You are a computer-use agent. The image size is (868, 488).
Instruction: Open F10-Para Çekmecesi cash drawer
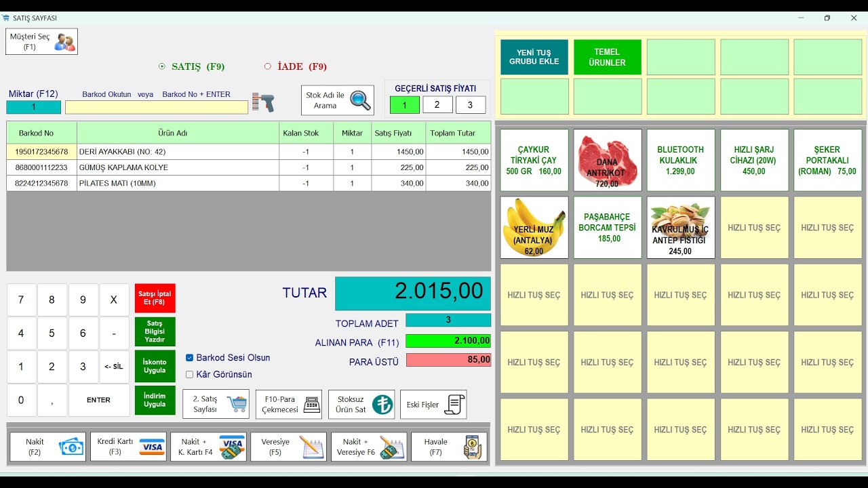click(289, 405)
